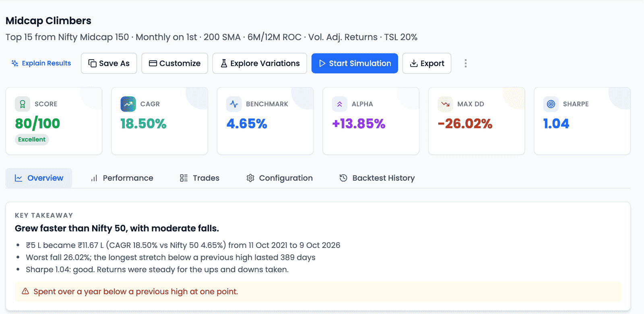Open the three-dot more options menu

tap(466, 63)
